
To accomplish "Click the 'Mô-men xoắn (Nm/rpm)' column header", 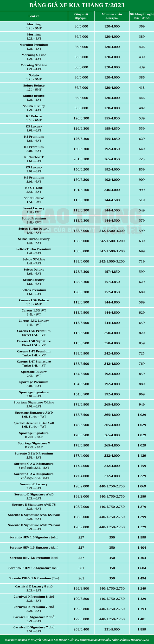I will [112, 16].
